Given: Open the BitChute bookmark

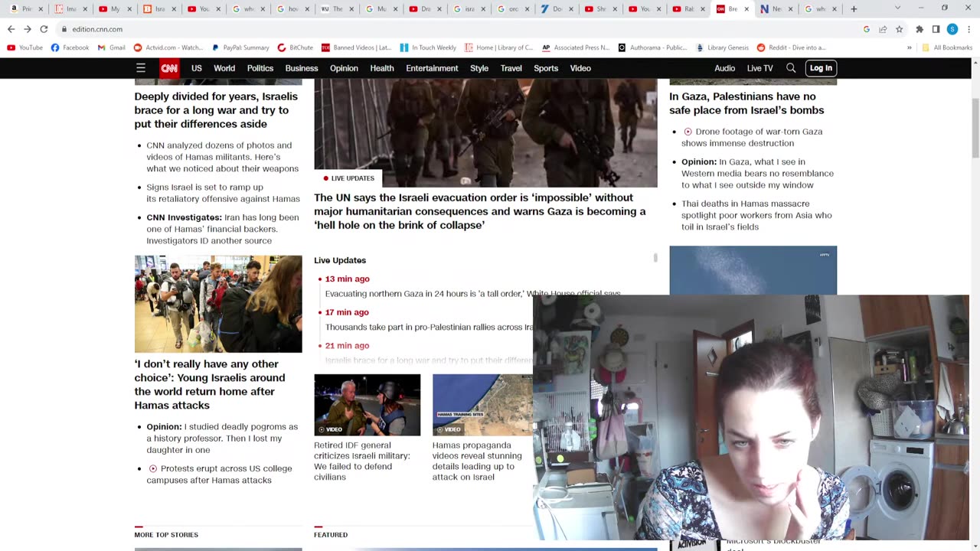Looking at the screenshot, I should [x=296, y=47].
